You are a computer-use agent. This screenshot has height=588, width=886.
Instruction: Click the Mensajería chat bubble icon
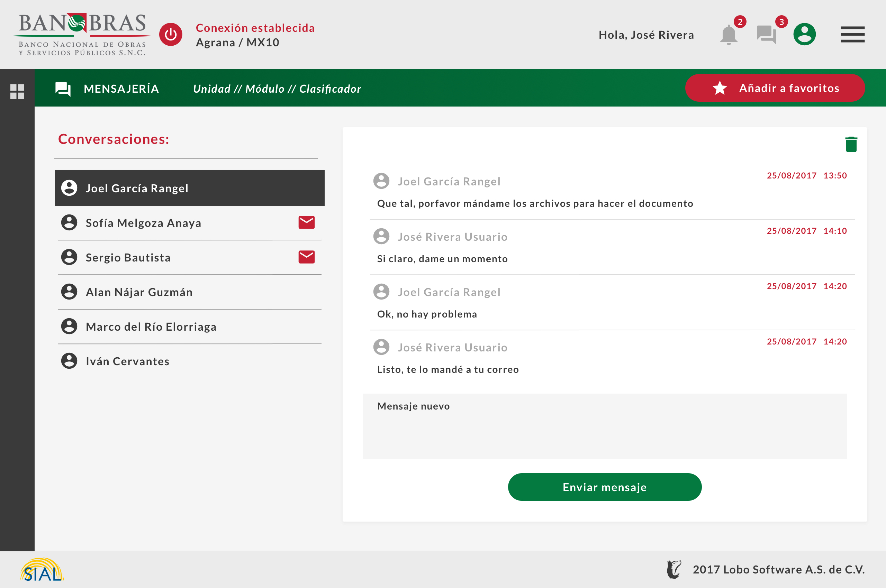tap(63, 89)
